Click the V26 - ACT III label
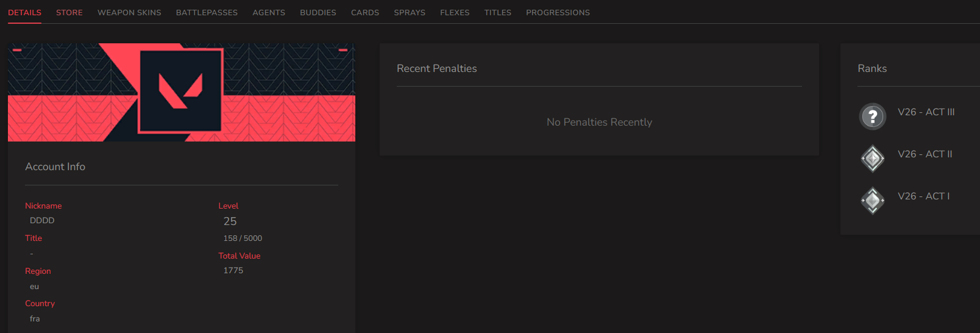The width and height of the screenshot is (980, 333). [x=926, y=112]
